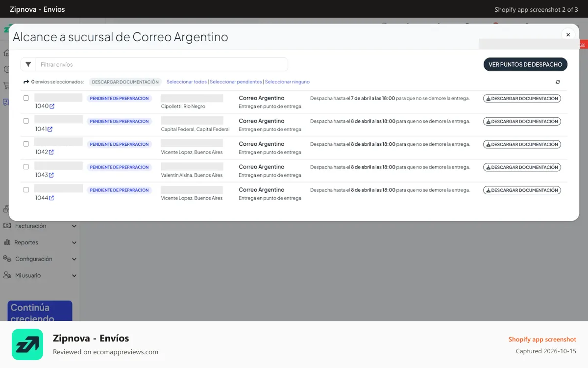
Task: Click Entrega en punto de entrega on row 1042
Action: pyautogui.click(x=270, y=152)
